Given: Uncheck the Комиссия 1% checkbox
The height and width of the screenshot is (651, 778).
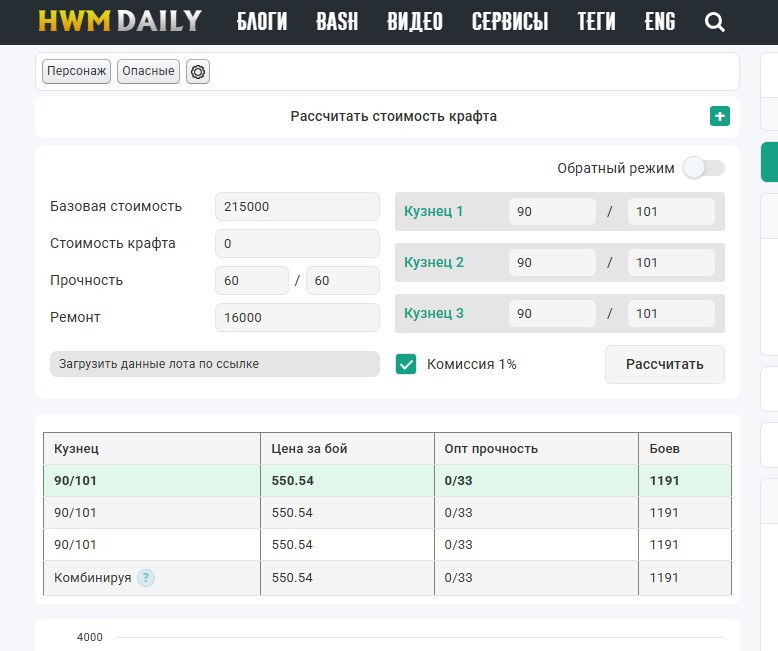Looking at the screenshot, I should point(406,364).
